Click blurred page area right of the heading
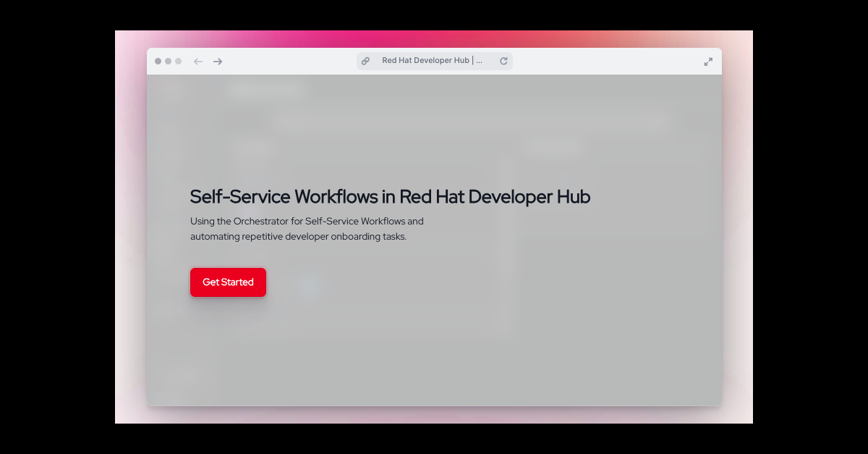Screen dimensions: 868x454 pyautogui.click(x=651, y=197)
